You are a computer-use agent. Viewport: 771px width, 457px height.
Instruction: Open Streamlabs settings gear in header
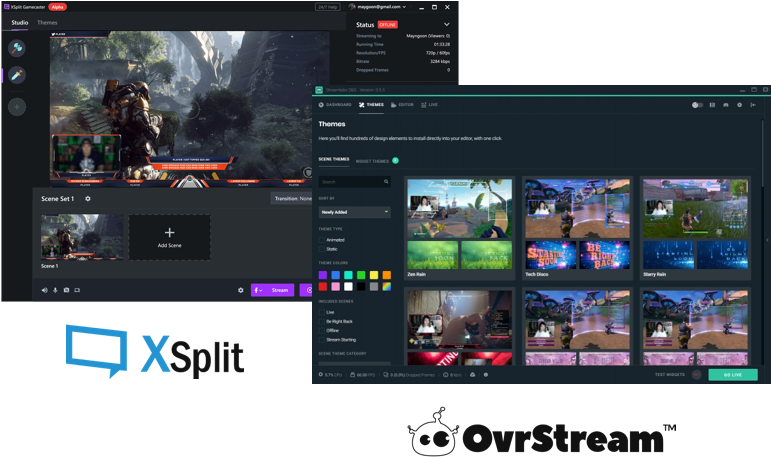(x=739, y=105)
